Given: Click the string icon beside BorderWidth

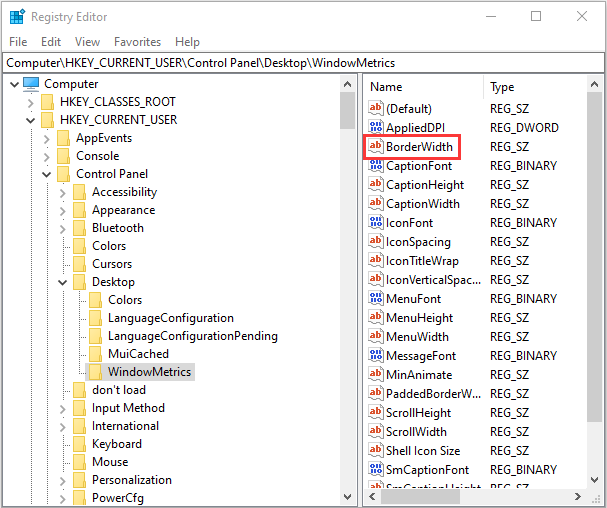Looking at the screenshot, I should [376, 147].
